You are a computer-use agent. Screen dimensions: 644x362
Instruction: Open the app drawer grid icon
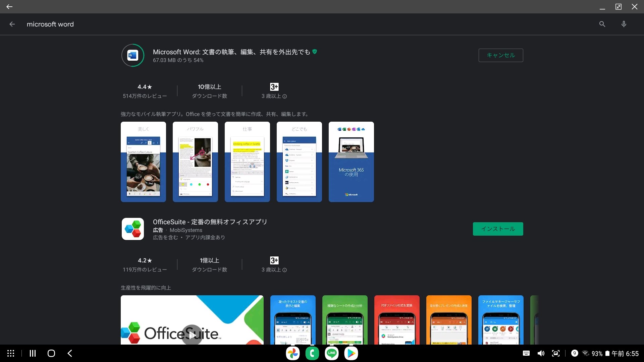coord(11,353)
